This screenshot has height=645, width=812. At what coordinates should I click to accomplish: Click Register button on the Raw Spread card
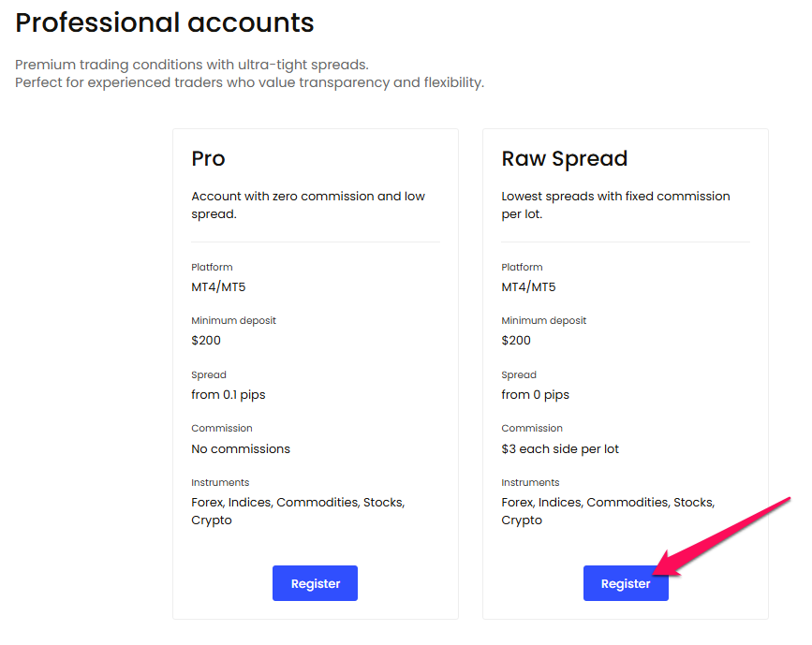click(626, 582)
